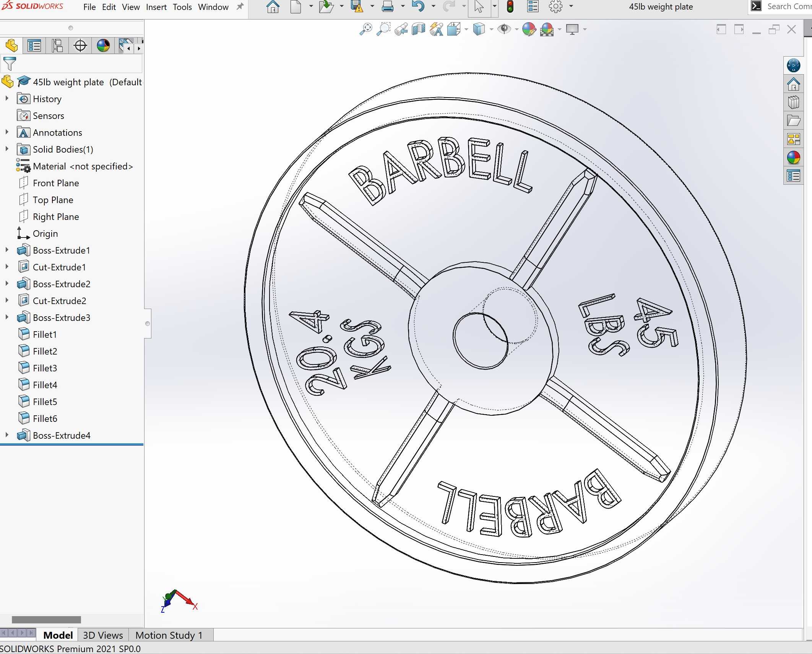This screenshot has height=654, width=812.
Task: Click the Print icon
Action: pyautogui.click(x=388, y=7)
